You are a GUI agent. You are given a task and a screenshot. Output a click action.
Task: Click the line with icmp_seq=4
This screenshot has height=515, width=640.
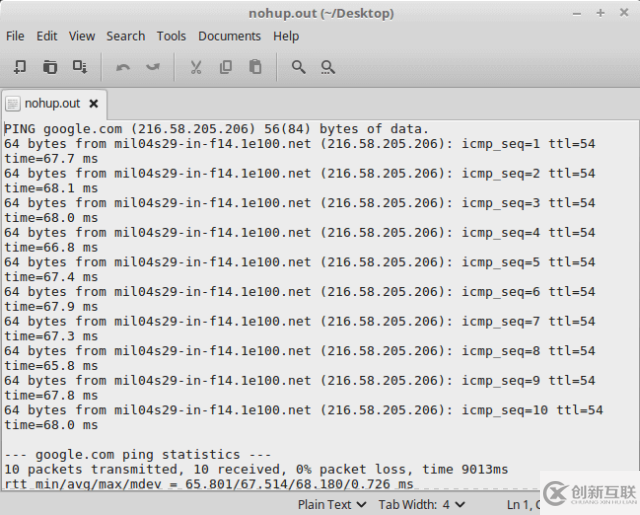pyautogui.click(x=300, y=233)
